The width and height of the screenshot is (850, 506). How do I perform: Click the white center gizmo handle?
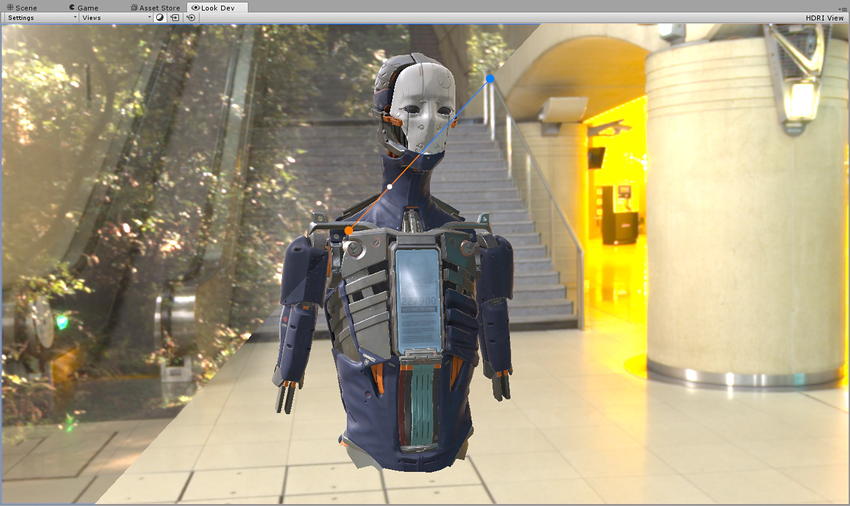389,187
